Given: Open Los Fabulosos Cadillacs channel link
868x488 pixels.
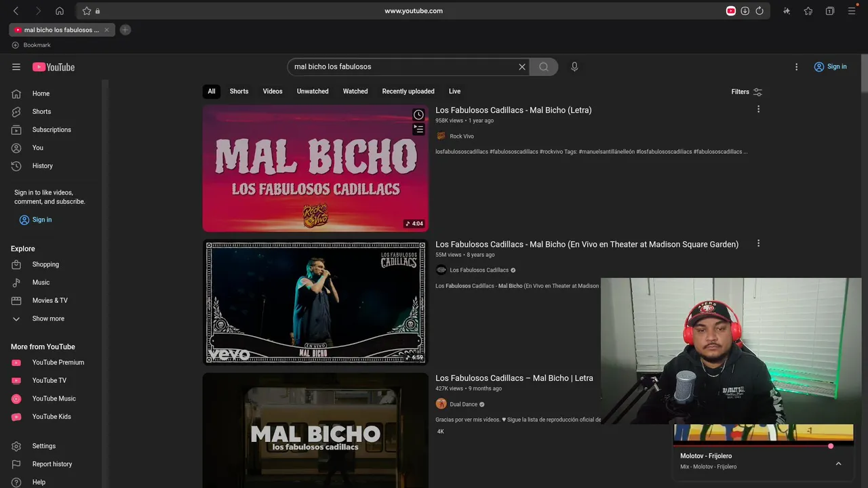Looking at the screenshot, I should pyautogui.click(x=479, y=270).
